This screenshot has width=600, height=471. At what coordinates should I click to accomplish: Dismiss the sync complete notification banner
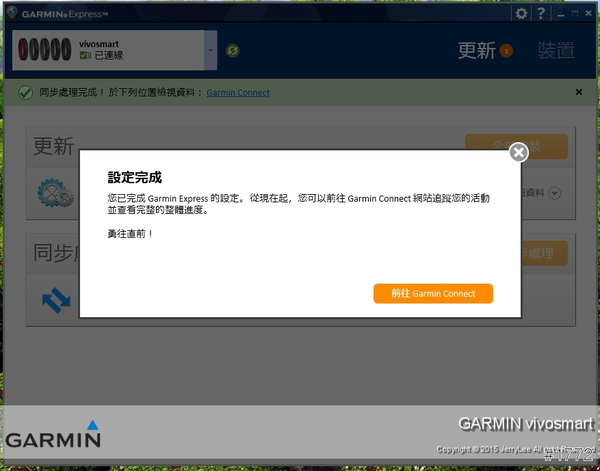(579, 92)
